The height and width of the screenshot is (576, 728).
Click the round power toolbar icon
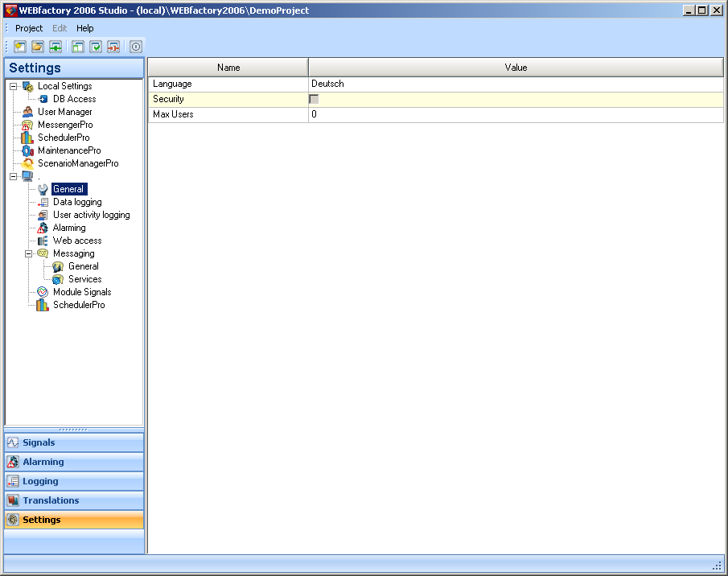pyautogui.click(x=136, y=47)
